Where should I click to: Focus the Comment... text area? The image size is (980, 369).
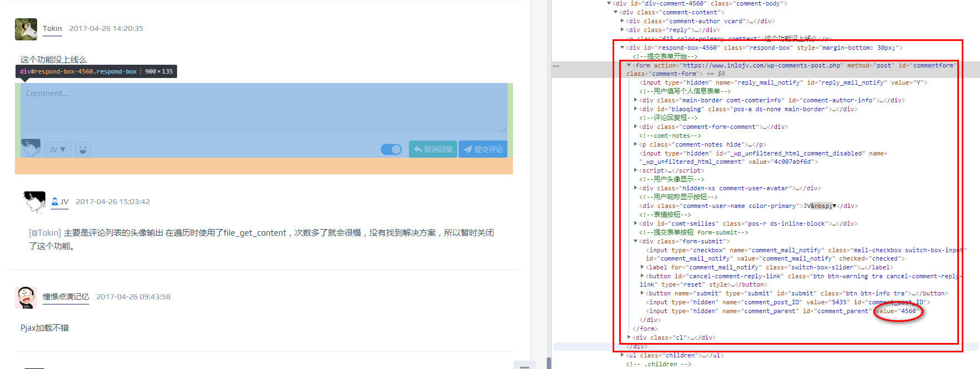tap(264, 107)
